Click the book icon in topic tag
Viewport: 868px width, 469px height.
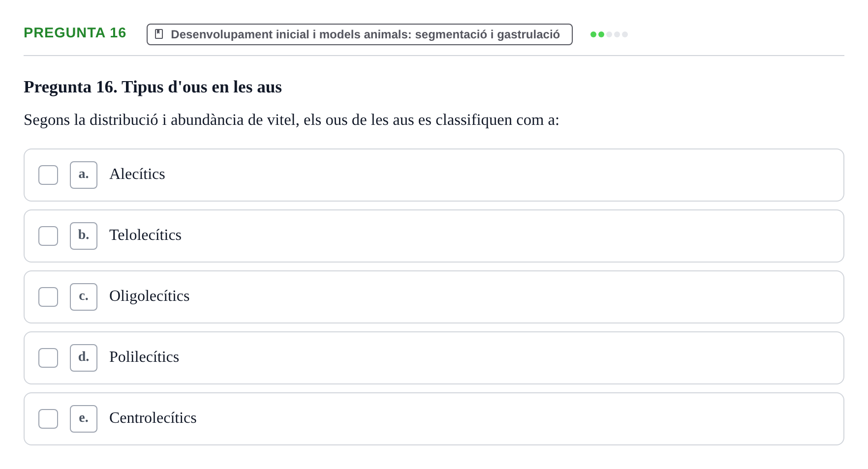tap(159, 34)
